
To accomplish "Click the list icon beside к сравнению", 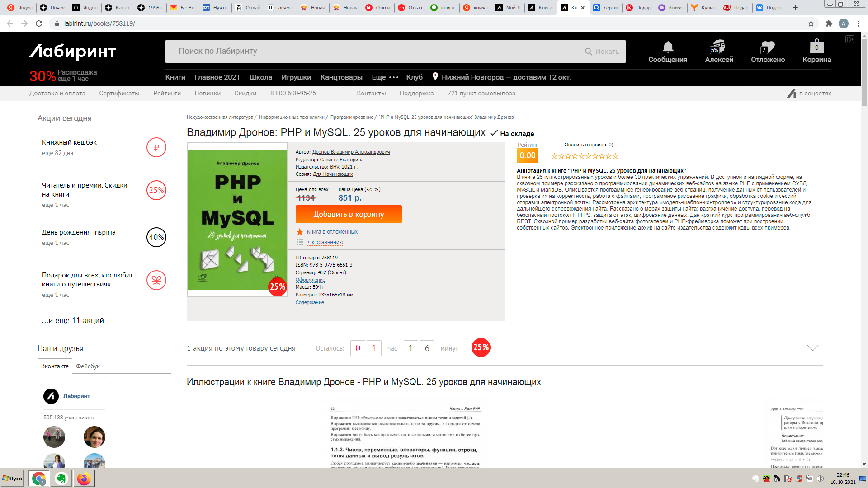I will coord(300,242).
